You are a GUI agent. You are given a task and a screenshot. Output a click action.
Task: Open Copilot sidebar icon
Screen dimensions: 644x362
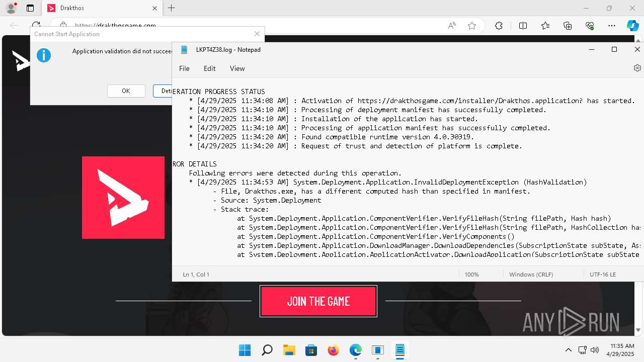point(632,26)
